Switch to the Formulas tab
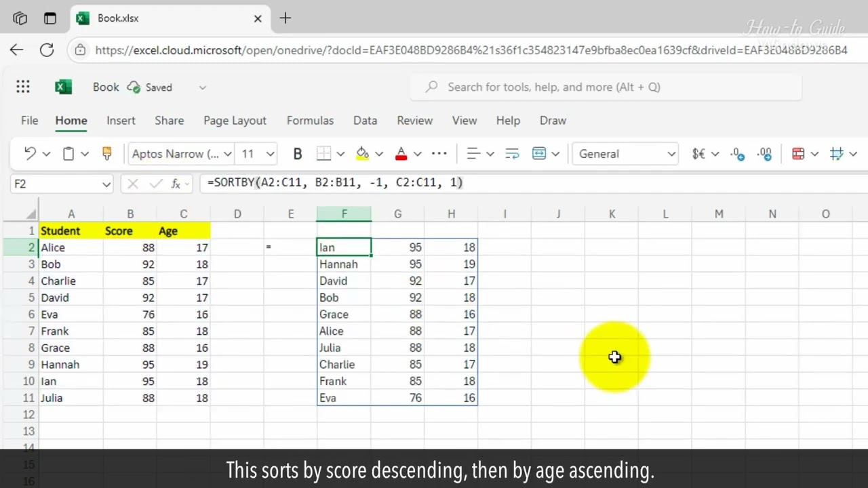This screenshot has height=488, width=868. pyautogui.click(x=310, y=121)
